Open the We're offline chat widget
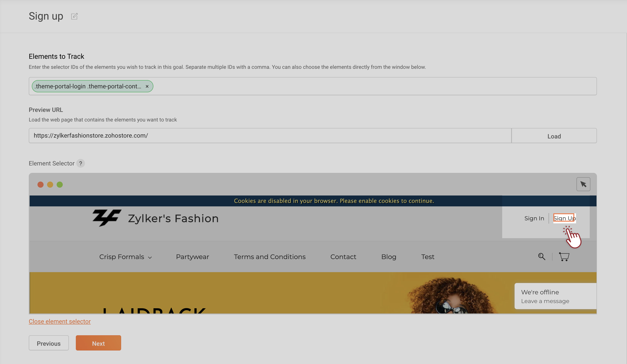 pos(555,296)
